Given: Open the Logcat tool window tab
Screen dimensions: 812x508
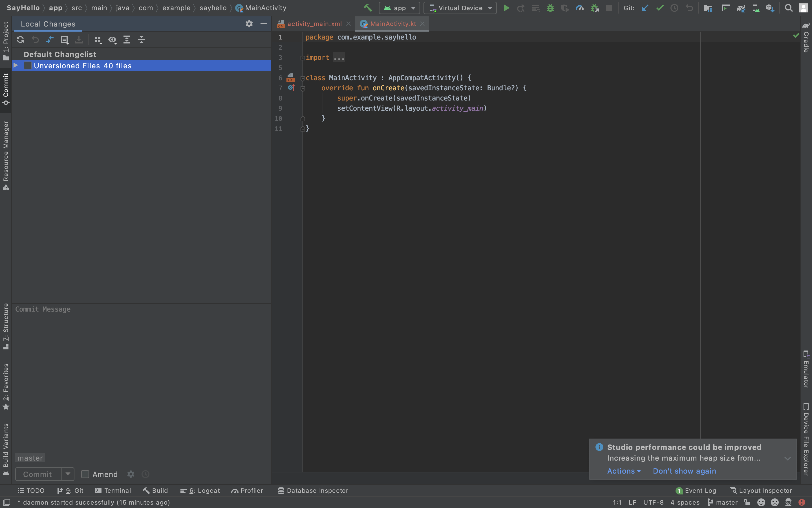Looking at the screenshot, I should (x=200, y=491).
